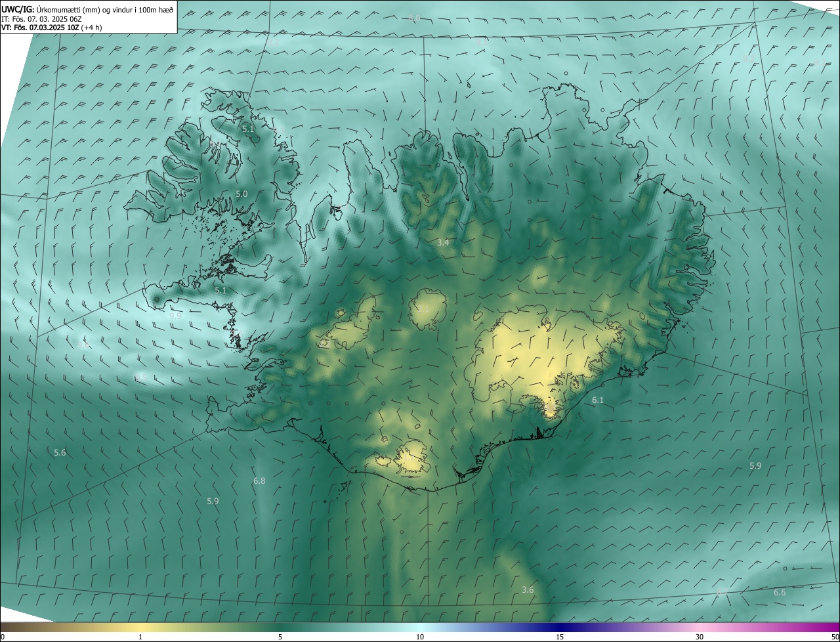The image size is (840, 642).
Task: Click the map value label 3.4
Action: point(443,243)
